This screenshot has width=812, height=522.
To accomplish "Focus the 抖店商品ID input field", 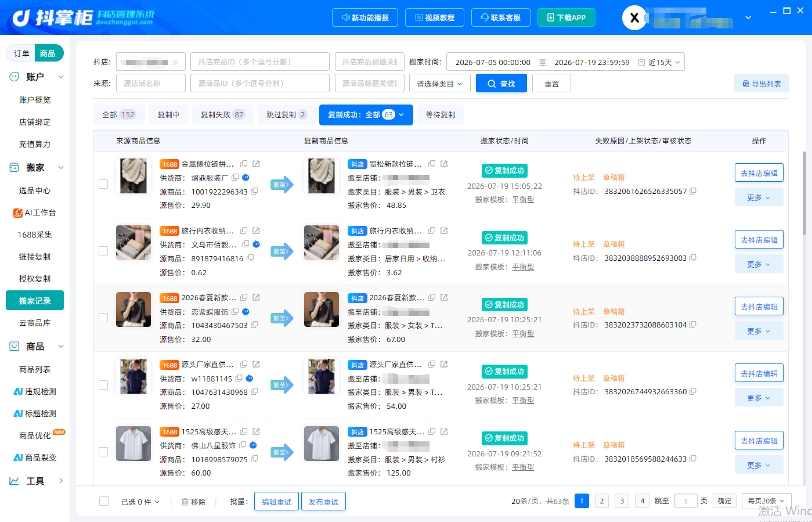I will pos(260,62).
